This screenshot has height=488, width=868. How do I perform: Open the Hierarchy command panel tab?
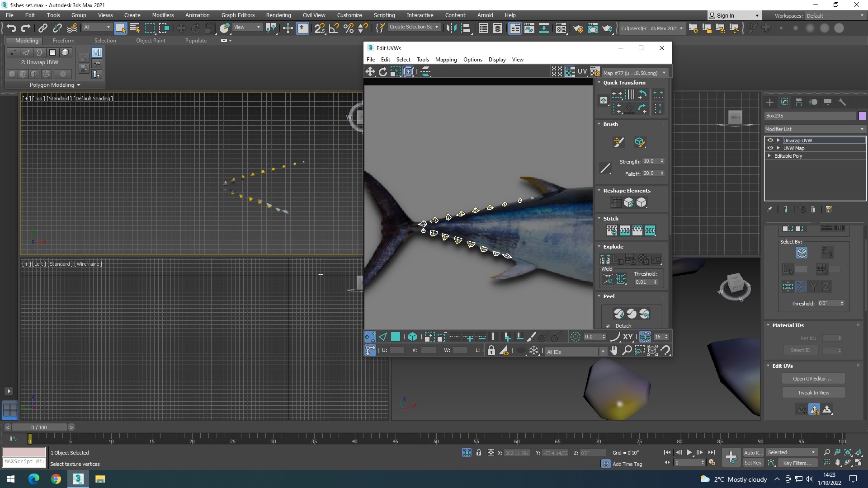[799, 102]
